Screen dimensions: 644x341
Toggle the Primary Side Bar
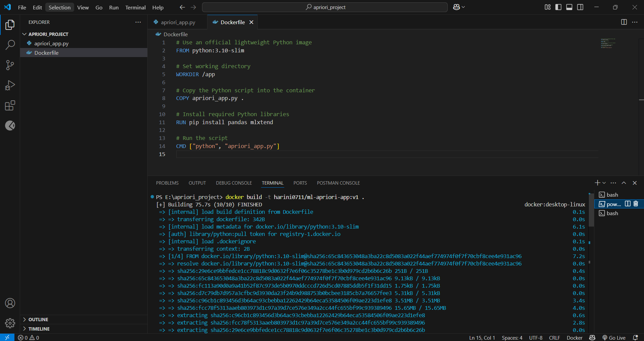[x=558, y=7]
